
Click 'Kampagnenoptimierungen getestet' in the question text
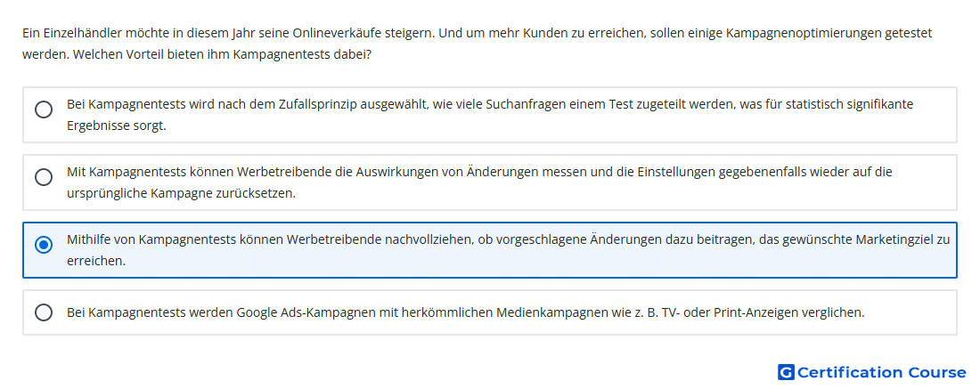tap(829, 32)
